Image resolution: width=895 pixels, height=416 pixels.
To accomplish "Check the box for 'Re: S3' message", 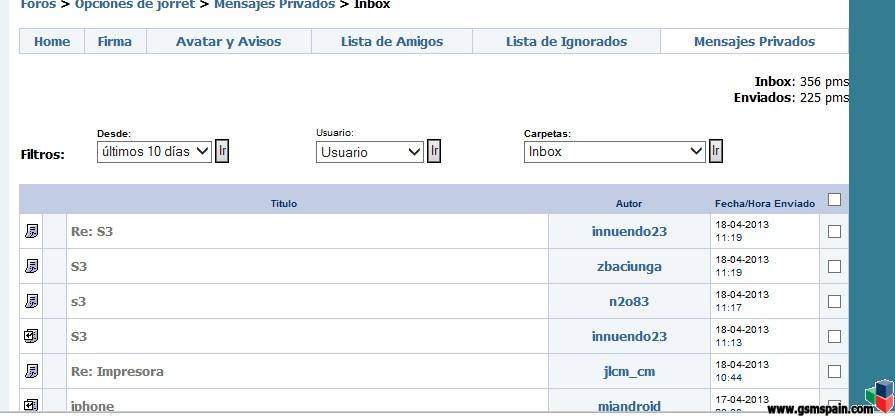I will [834, 231].
